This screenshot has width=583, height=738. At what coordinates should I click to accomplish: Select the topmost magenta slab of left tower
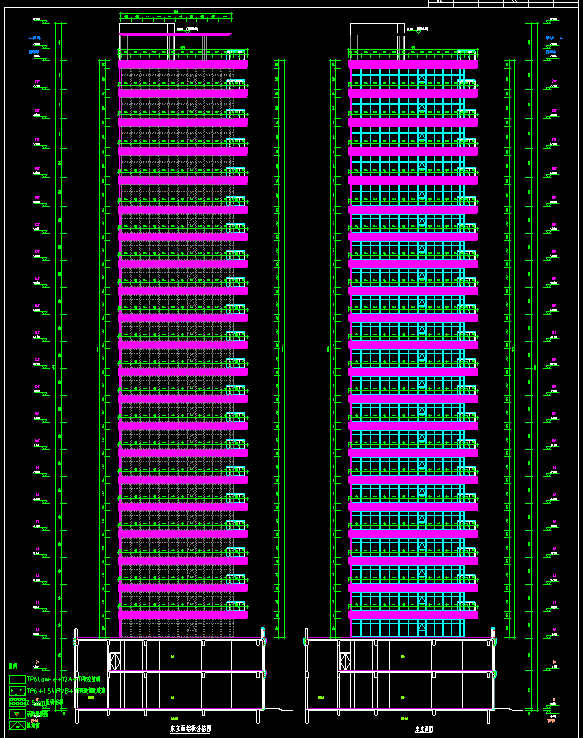coord(183,64)
